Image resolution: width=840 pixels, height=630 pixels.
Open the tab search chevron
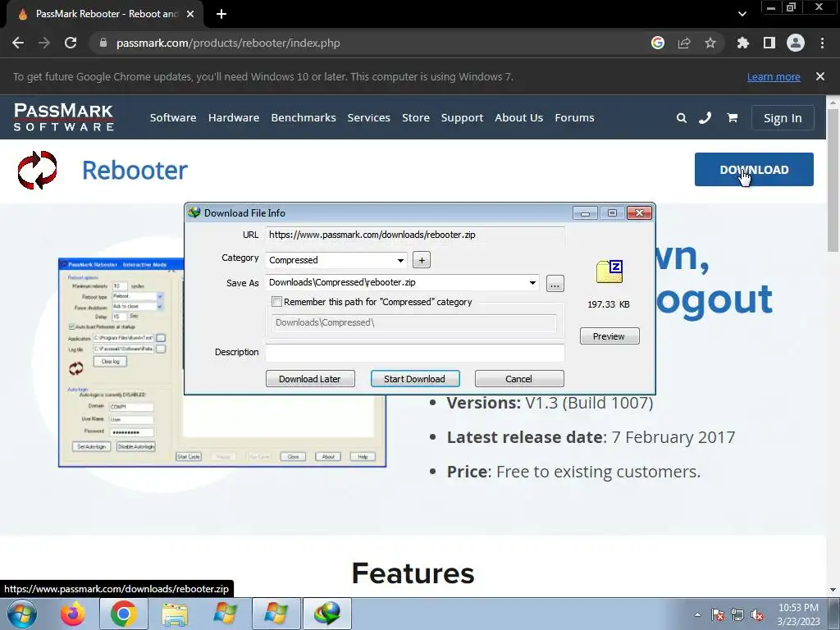click(x=742, y=14)
